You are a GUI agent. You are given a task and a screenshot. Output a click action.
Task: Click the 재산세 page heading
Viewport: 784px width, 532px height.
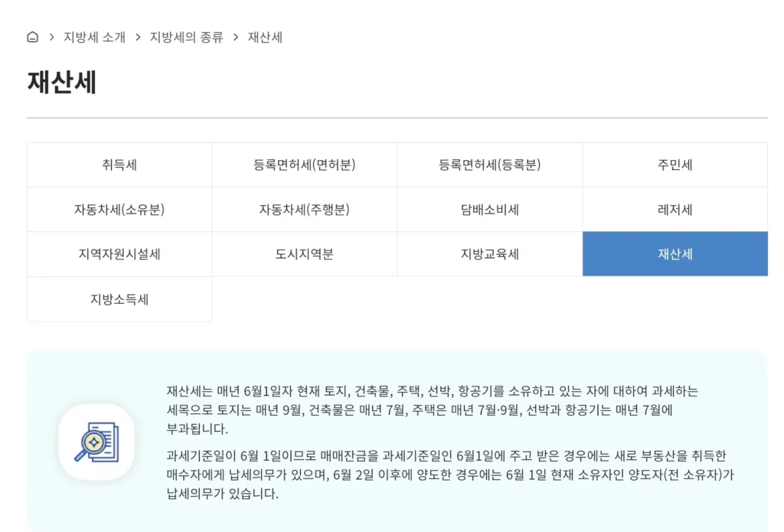(x=62, y=82)
